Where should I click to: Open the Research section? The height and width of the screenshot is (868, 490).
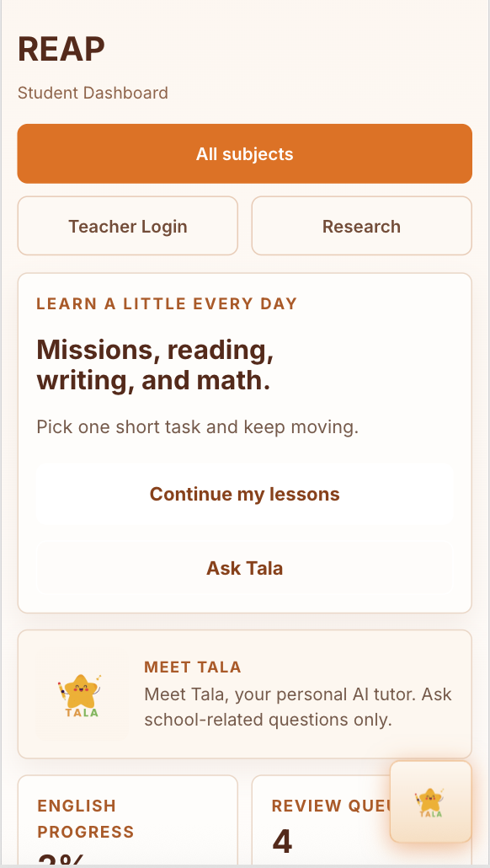[x=361, y=226]
